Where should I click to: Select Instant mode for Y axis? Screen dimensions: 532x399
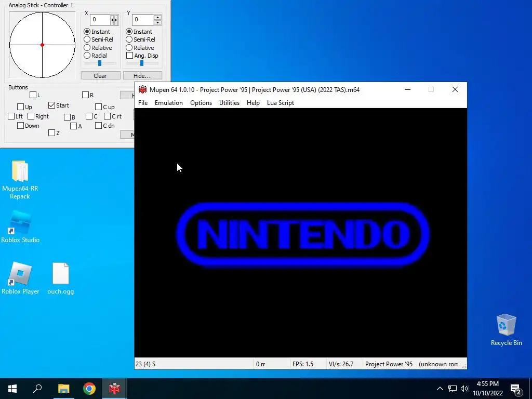[x=129, y=31]
